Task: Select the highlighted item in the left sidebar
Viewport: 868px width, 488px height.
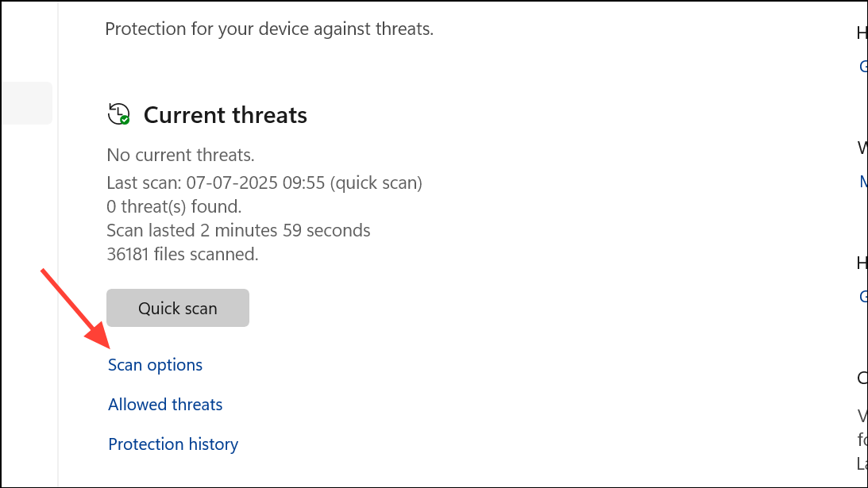Action: tap(26, 103)
